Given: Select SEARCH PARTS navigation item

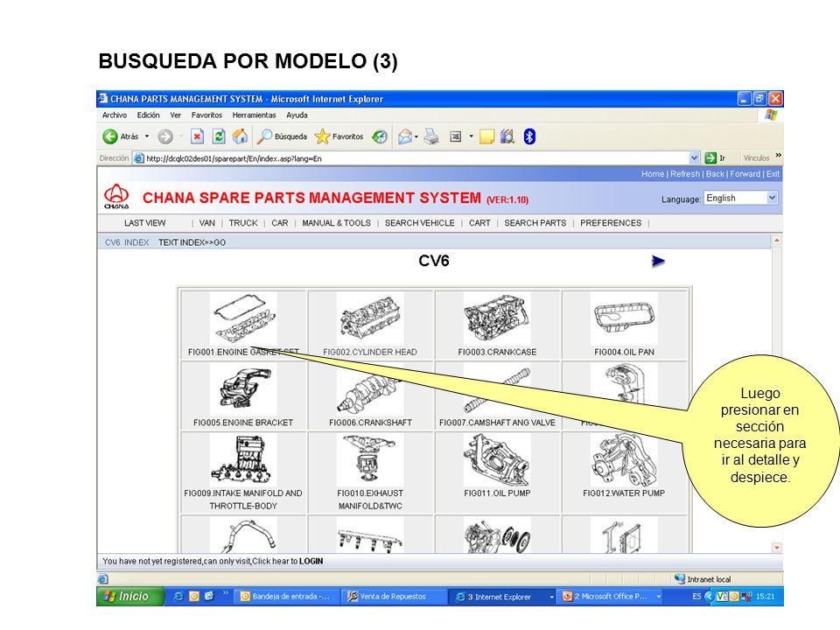Looking at the screenshot, I should coord(535,223).
